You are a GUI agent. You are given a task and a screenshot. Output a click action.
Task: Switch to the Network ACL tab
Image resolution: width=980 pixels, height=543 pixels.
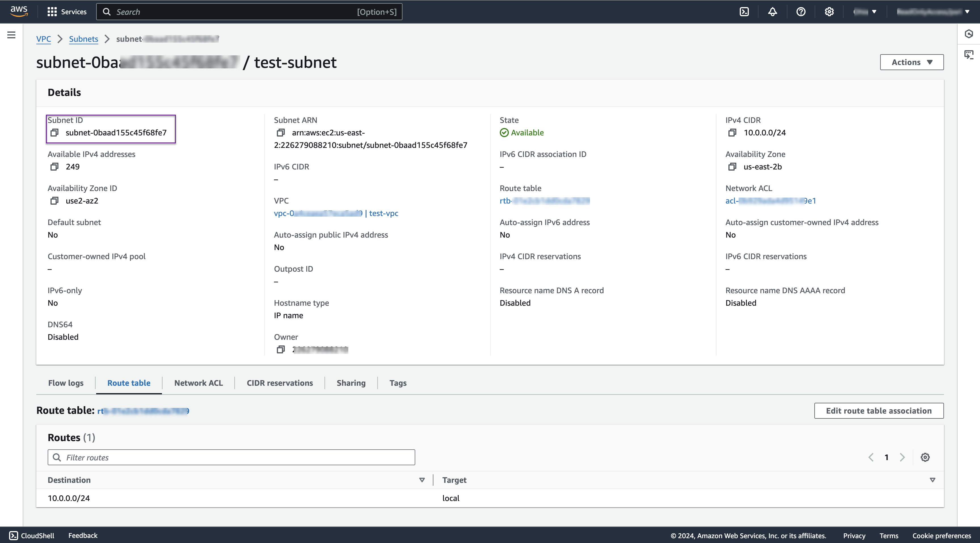pyautogui.click(x=199, y=383)
